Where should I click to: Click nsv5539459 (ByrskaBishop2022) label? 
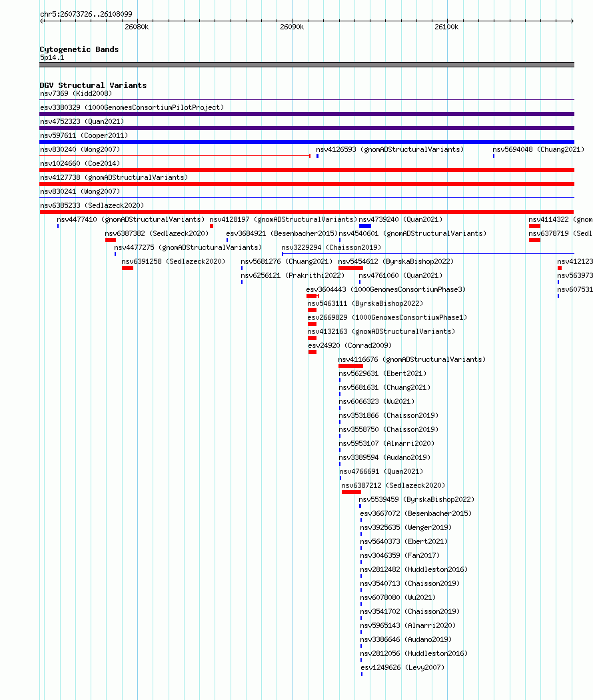pos(416,500)
